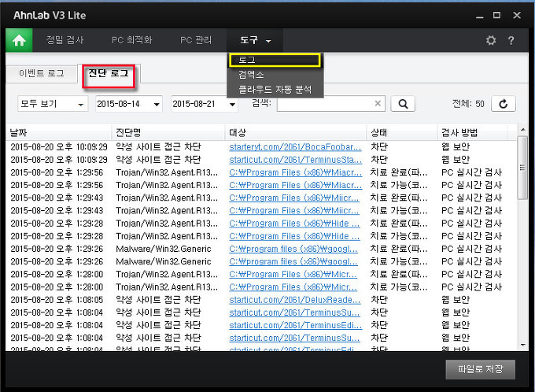Open the starticut.com/2061/DeluxReade link
This screenshot has height=392, width=535.
click(295, 300)
